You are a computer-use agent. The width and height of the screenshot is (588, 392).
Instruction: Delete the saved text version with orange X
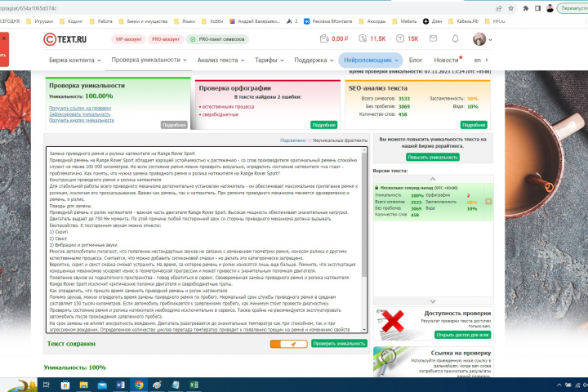(x=488, y=202)
